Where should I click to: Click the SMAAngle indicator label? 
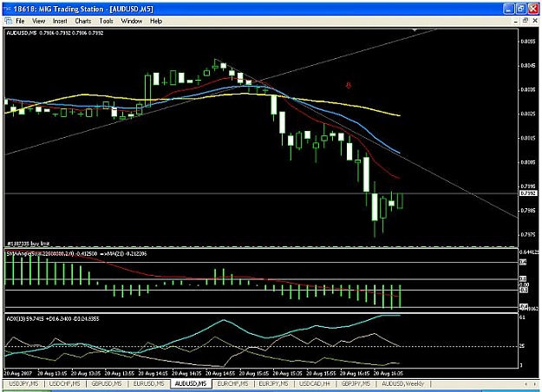pos(76,254)
